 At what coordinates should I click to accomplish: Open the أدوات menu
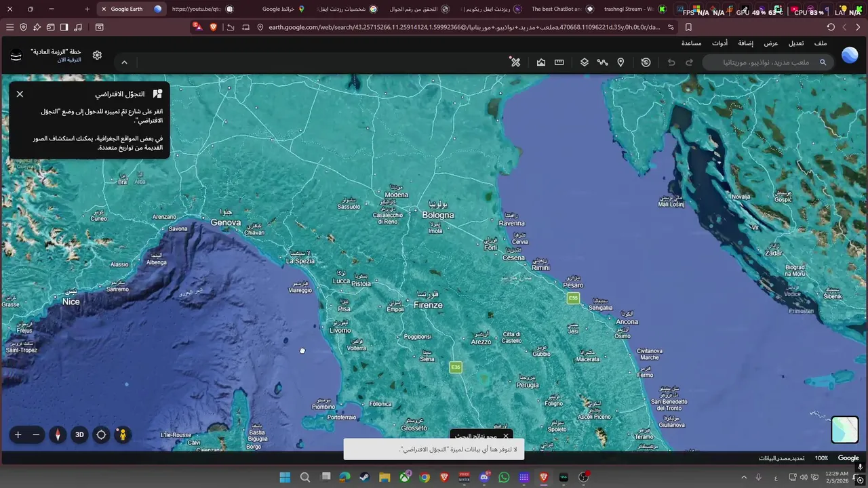point(720,43)
